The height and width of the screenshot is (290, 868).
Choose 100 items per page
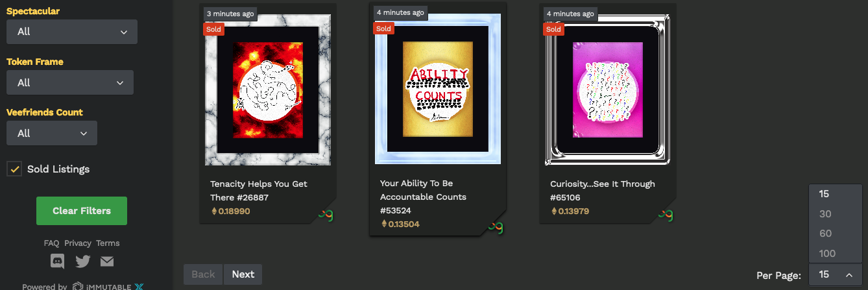click(836, 253)
